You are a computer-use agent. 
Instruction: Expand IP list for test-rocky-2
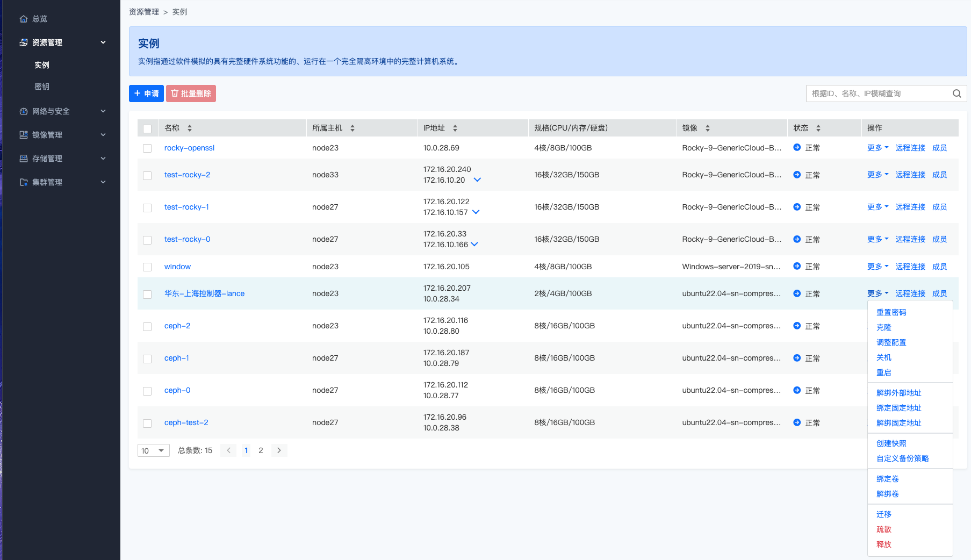(477, 180)
